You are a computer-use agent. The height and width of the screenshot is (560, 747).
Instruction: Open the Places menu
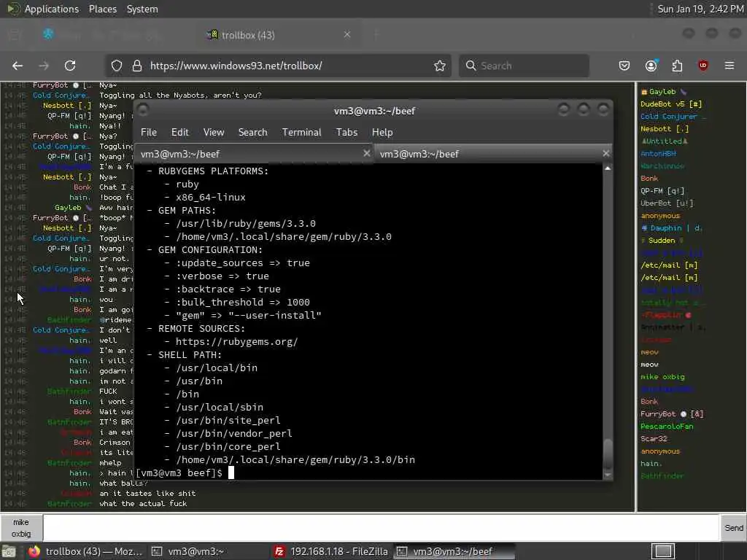click(102, 9)
